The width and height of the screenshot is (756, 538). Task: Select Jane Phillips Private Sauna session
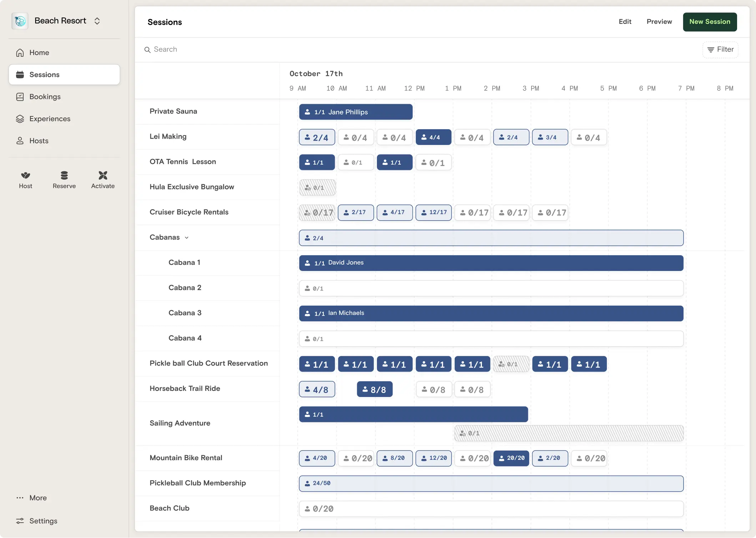tap(356, 112)
